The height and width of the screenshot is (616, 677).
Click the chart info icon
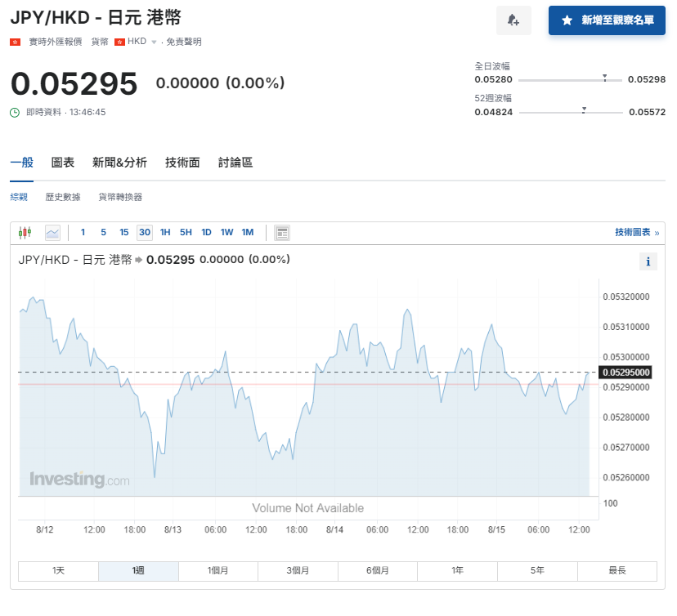click(648, 261)
